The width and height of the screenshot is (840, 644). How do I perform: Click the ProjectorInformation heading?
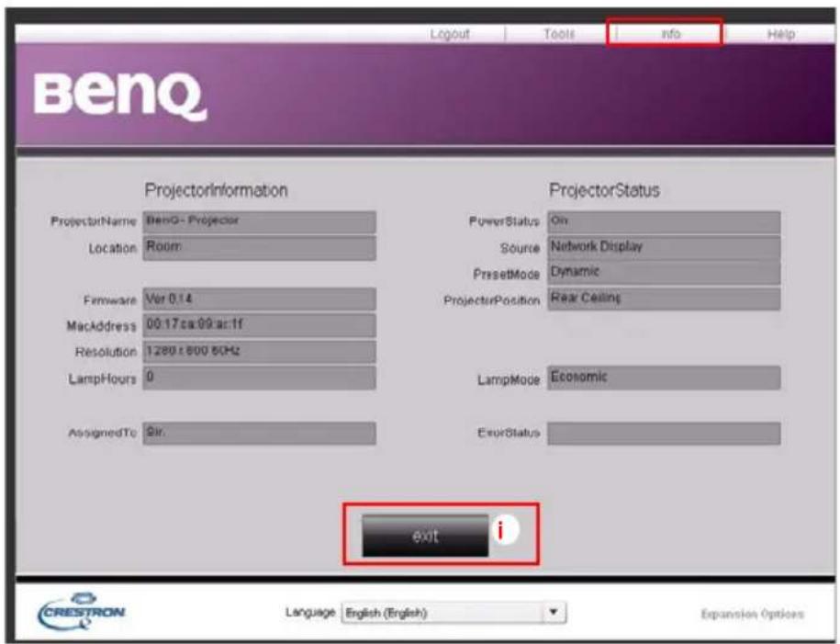pyautogui.click(x=216, y=190)
